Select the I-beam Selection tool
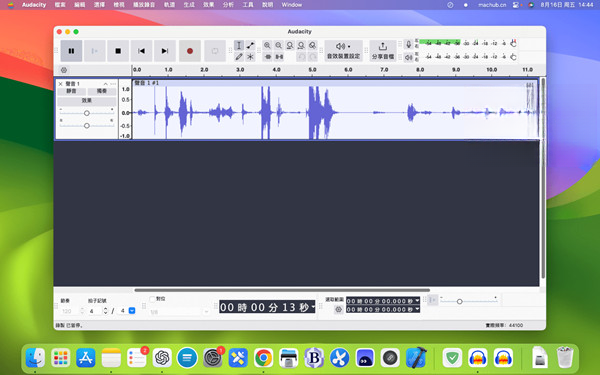The height and width of the screenshot is (375, 600). [239, 46]
